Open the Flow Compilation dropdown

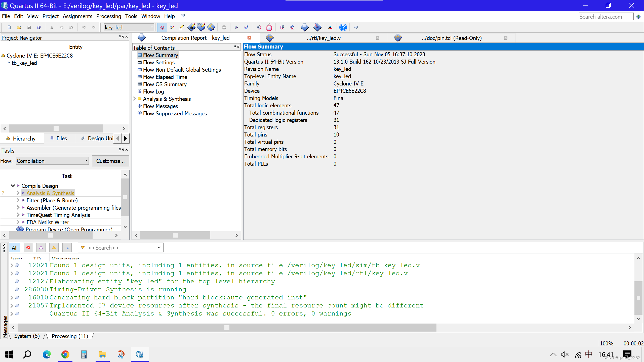52,161
